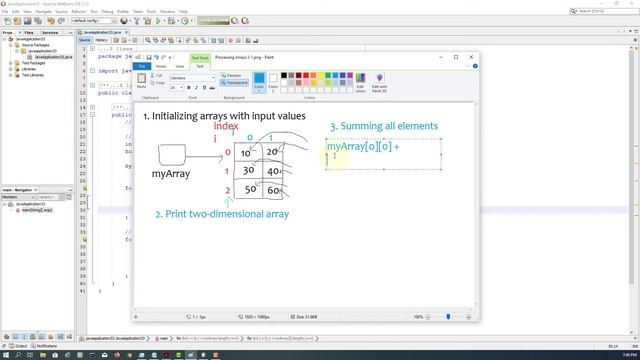The width and height of the screenshot is (640, 360).
Task: Open the Paint Home ribbon tab
Action: (161, 66)
